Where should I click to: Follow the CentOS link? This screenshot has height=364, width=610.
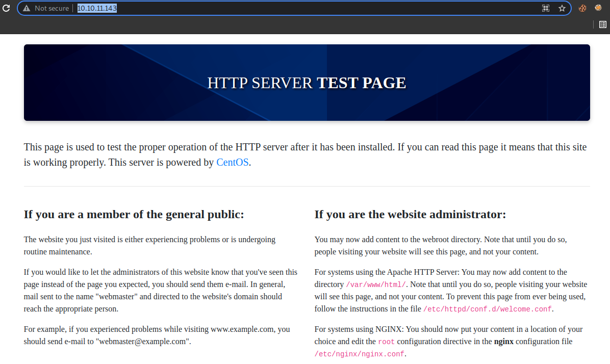233,163
